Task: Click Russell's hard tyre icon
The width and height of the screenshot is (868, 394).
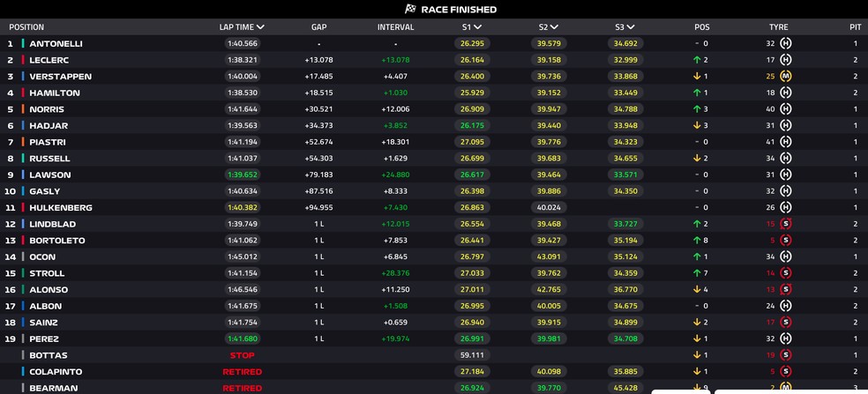Action: point(785,159)
